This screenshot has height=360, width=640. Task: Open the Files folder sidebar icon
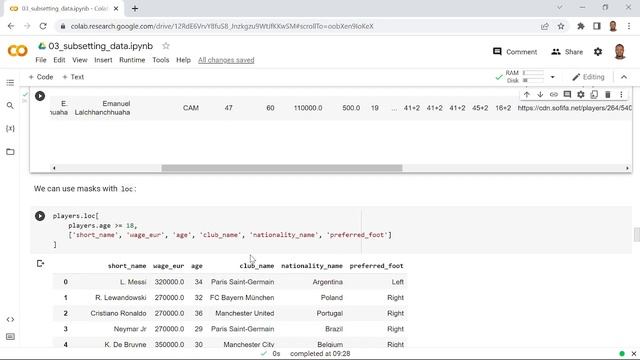[10, 152]
